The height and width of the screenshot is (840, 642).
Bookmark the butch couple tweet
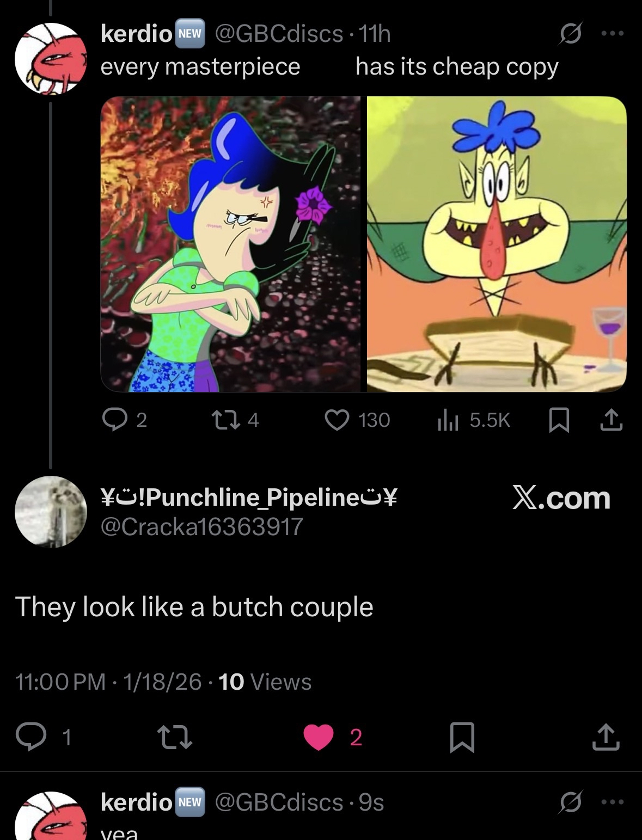[462, 737]
